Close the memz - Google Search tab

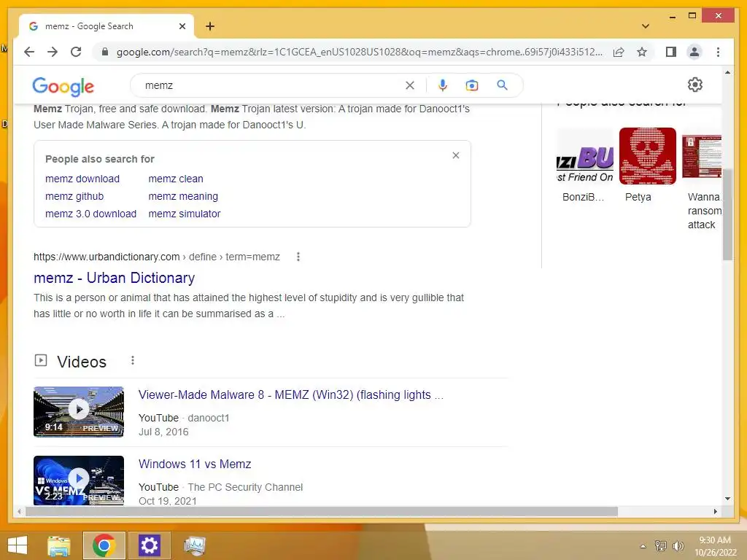(182, 26)
